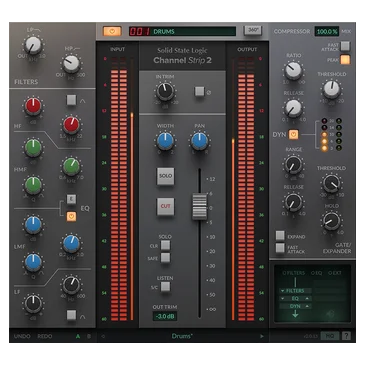365x365 pixels.
Task: Toggle the HQ button
Action: [329, 336]
